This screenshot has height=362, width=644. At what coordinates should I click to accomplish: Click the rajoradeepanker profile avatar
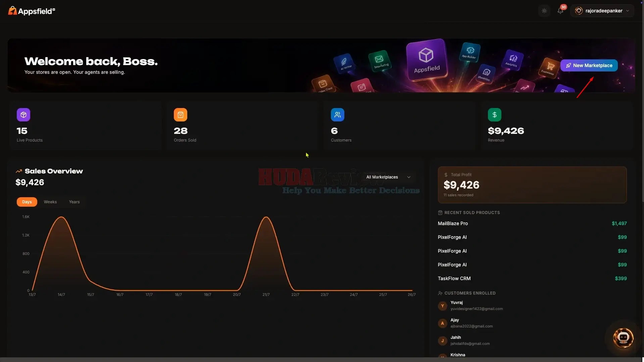(x=579, y=11)
